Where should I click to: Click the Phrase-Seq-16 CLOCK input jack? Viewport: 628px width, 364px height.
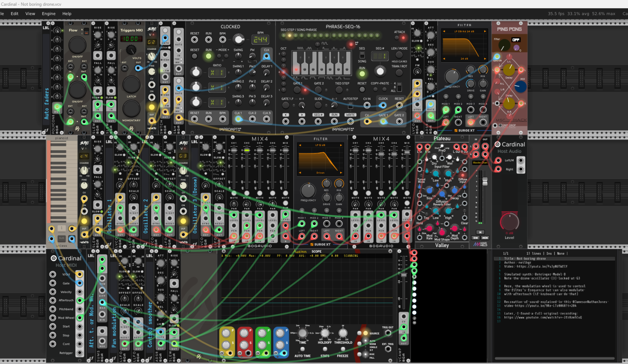coord(383,105)
